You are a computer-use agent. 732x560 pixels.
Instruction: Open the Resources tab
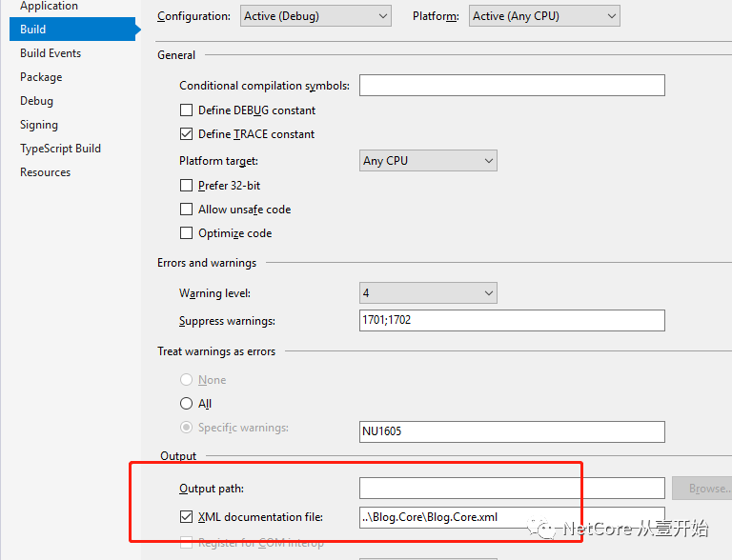46,172
